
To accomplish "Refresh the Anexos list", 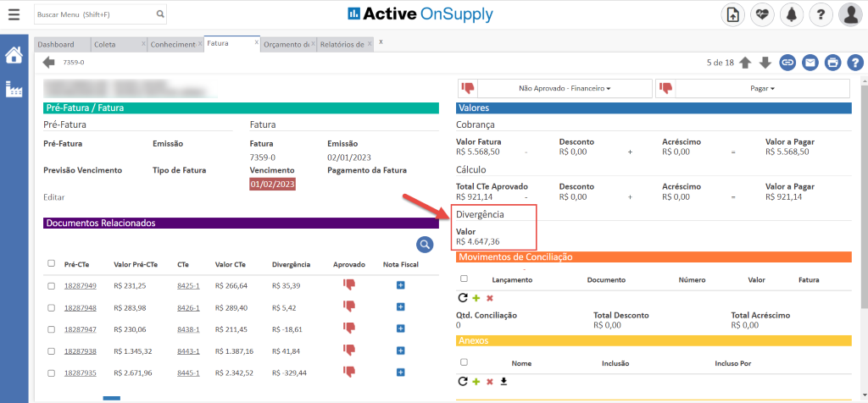I will click(464, 382).
